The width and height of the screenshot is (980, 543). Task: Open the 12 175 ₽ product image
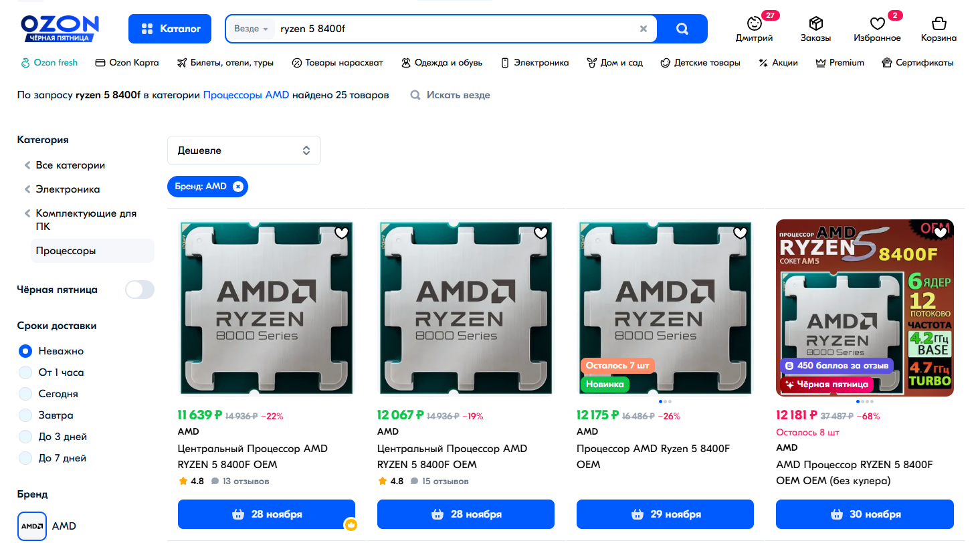[665, 308]
